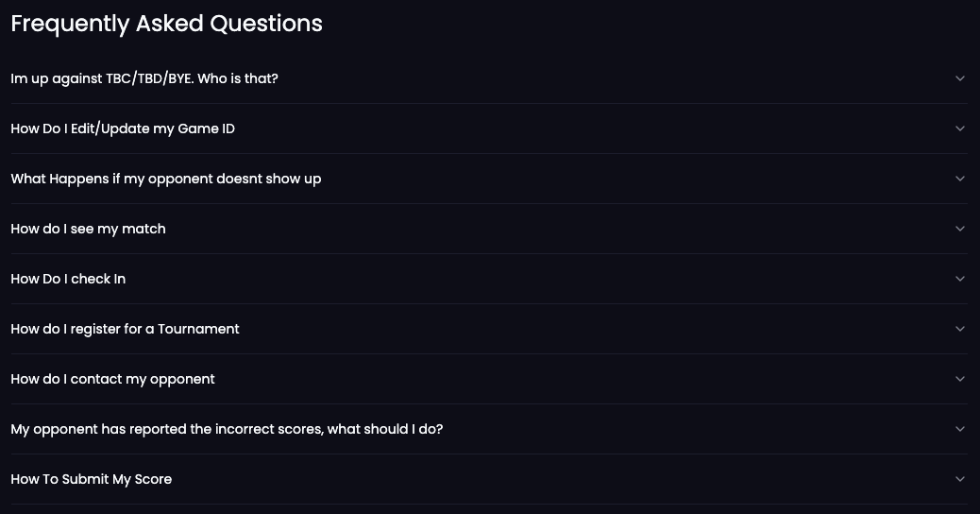Click chevron beside How Do I check In

tap(960, 279)
